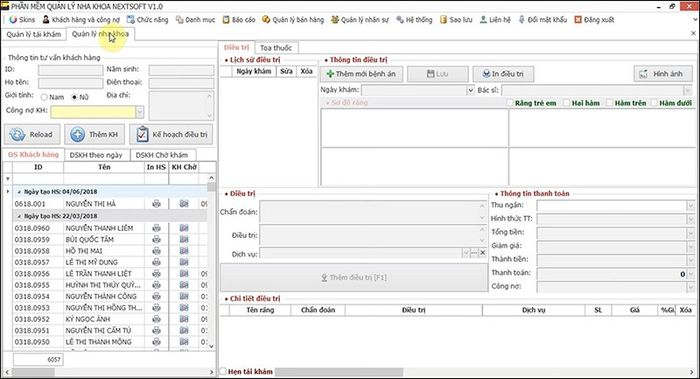
Task: Click the customer list vertical scrollbar
Action: tap(212, 263)
